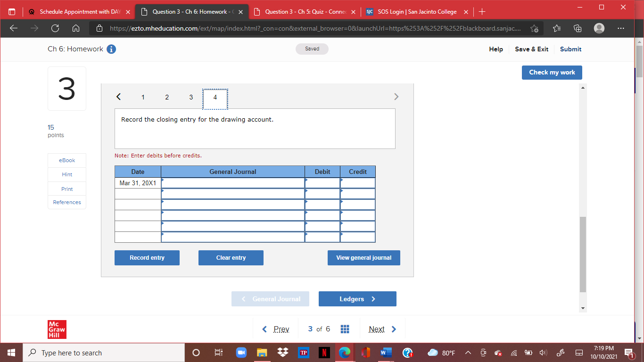Click the grid view icon between Prev and Next

point(345,329)
